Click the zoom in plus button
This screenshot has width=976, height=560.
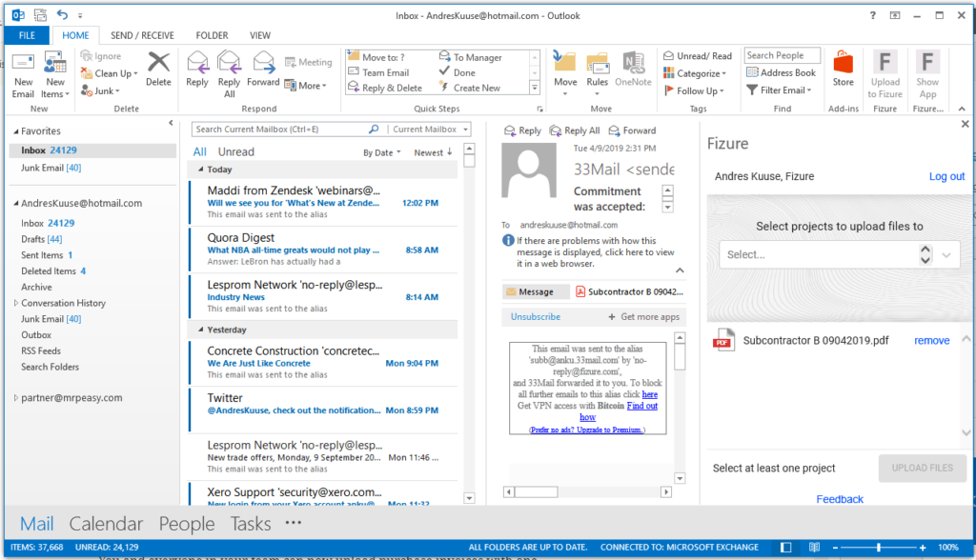click(x=923, y=548)
